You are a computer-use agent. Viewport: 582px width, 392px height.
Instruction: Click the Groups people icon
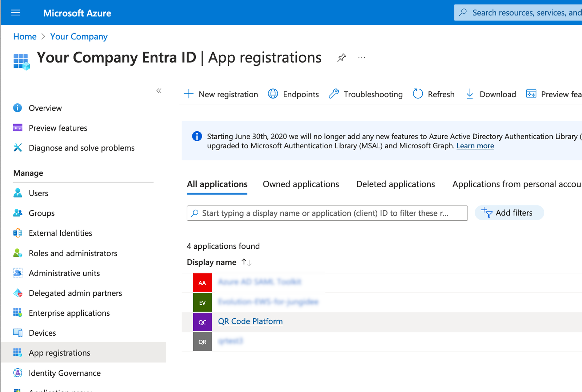[17, 213]
